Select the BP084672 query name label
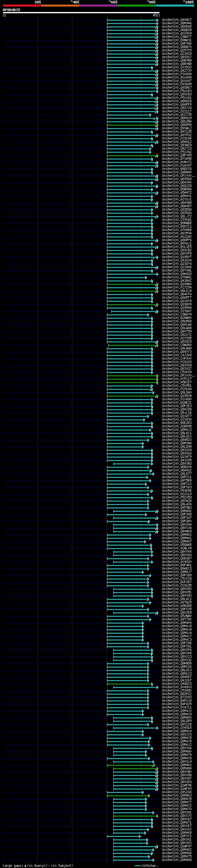This screenshot has width=197, height=868. [11, 10]
